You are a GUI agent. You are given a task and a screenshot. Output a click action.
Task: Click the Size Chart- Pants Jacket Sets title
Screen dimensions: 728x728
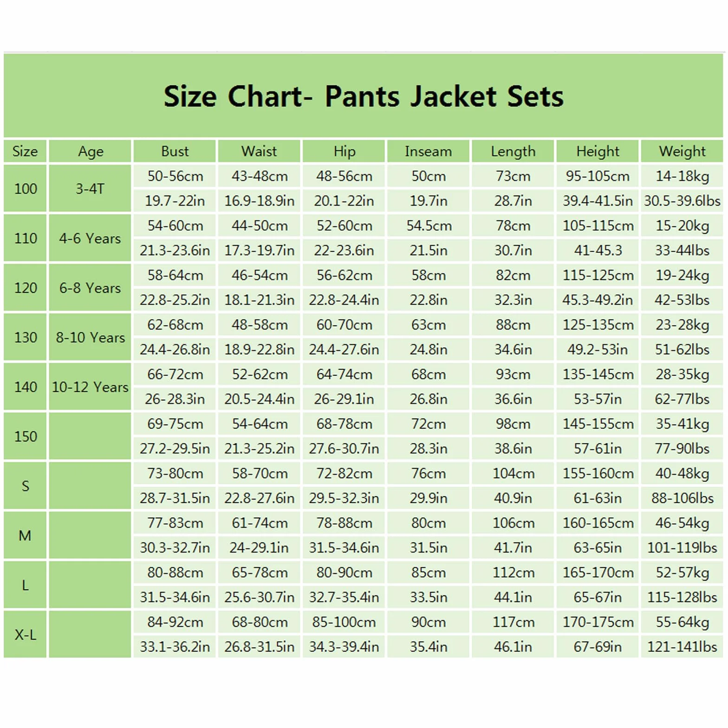point(364,96)
